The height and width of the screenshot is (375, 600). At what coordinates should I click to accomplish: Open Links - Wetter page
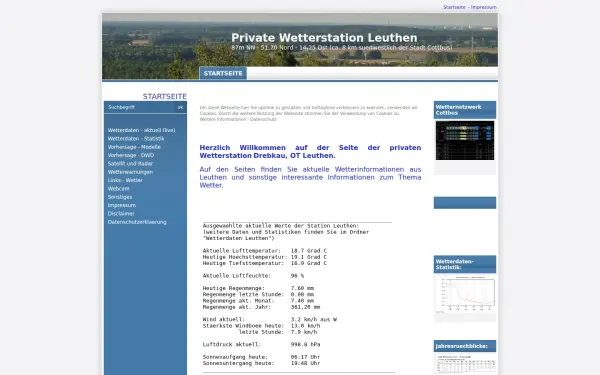coord(125,180)
